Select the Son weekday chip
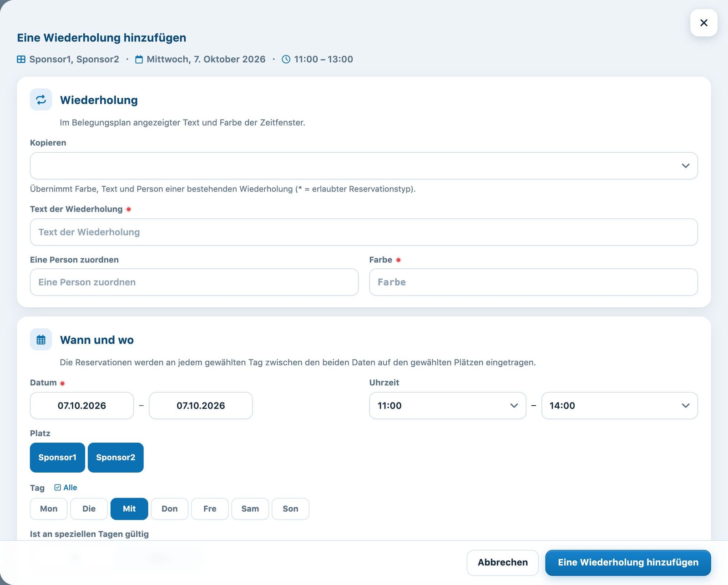The height and width of the screenshot is (585, 728). [290, 509]
